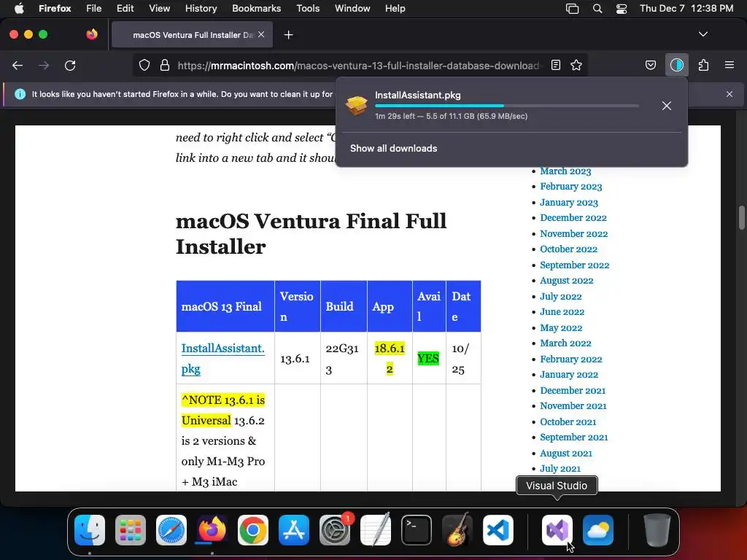The height and width of the screenshot is (560, 747).
Task: Click Firefox icon in the Dock
Action: click(212, 530)
